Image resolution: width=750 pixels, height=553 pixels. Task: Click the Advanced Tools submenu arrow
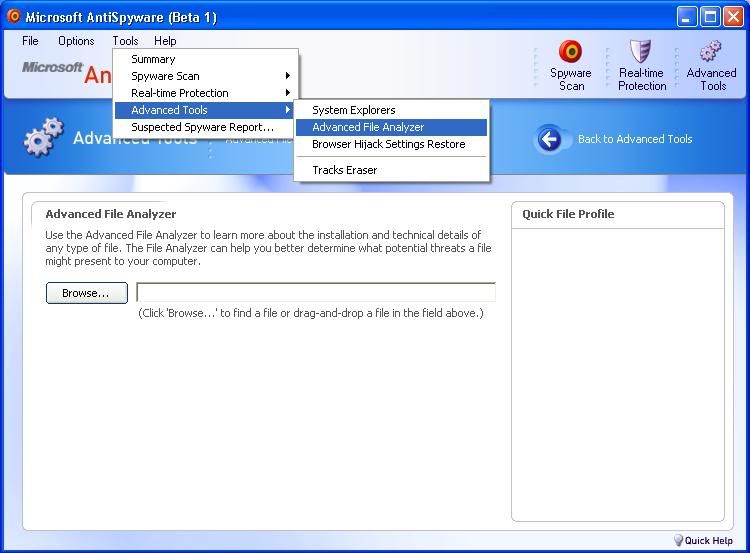click(x=287, y=110)
